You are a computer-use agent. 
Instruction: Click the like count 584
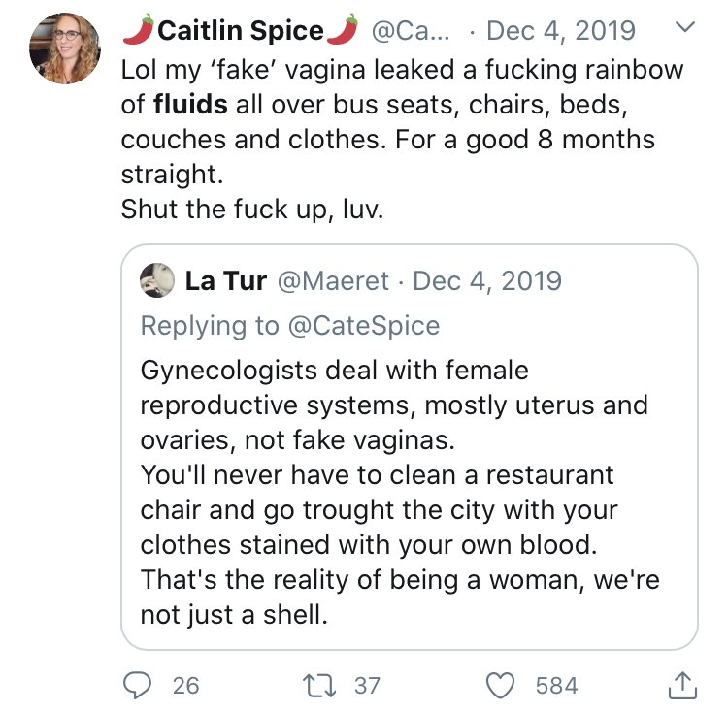click(x=557, y=686)
